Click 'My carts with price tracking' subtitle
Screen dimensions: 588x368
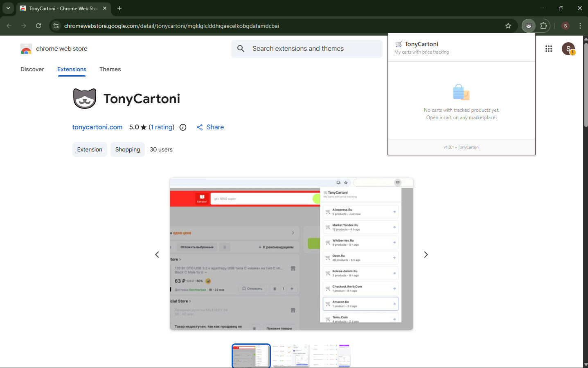tap(421, 52)
